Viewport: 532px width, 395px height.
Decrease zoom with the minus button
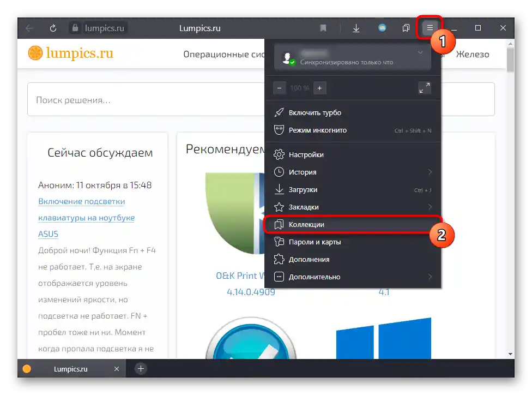(x=279, y=88)
